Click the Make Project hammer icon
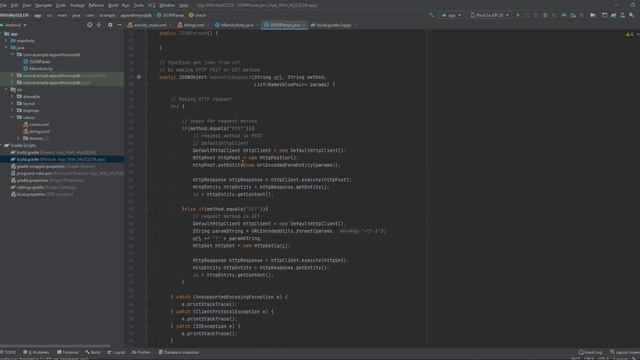The width and height of the screenshot is (640, 360). (x=431, y=15)
